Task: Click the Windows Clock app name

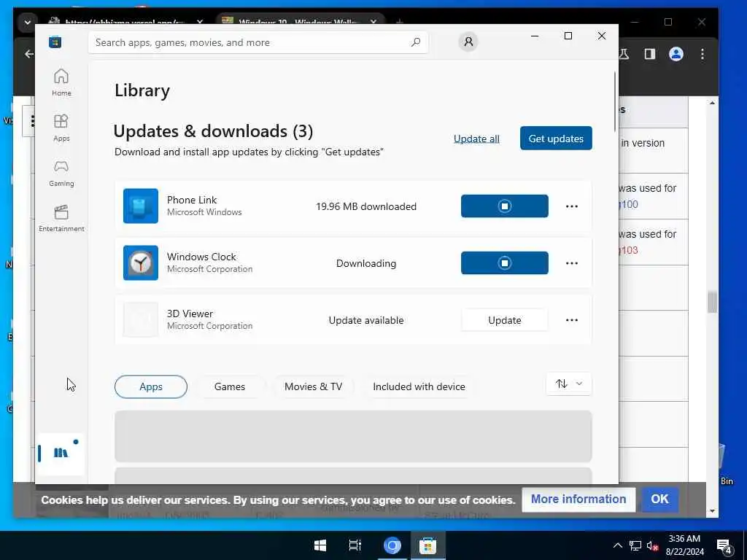Action: coord(201,257)
